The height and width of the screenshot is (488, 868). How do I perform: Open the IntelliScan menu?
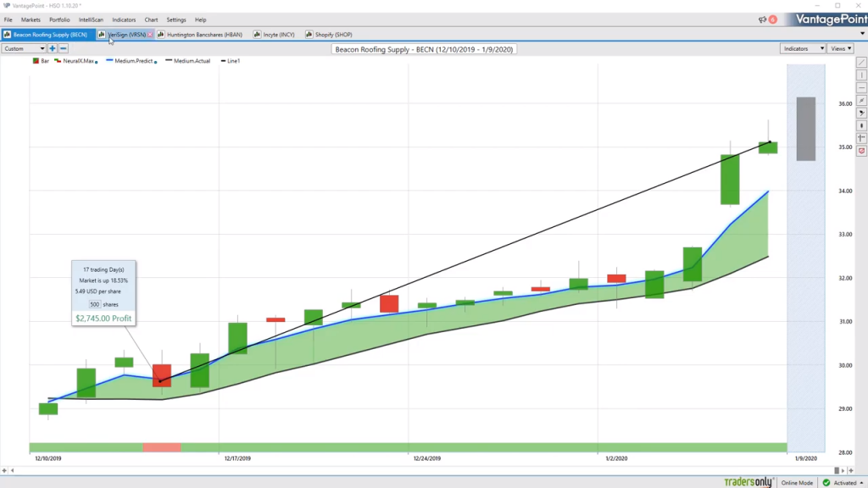[91, 20]
